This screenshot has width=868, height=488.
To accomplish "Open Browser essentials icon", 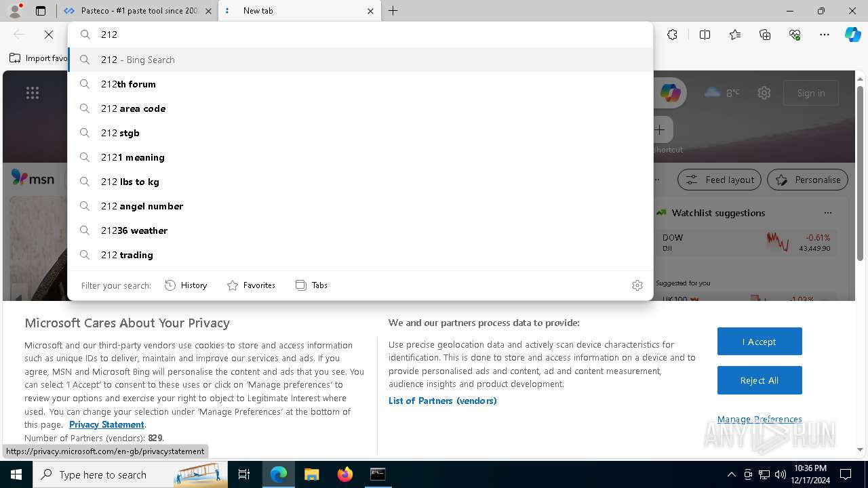I will (795, 35).
